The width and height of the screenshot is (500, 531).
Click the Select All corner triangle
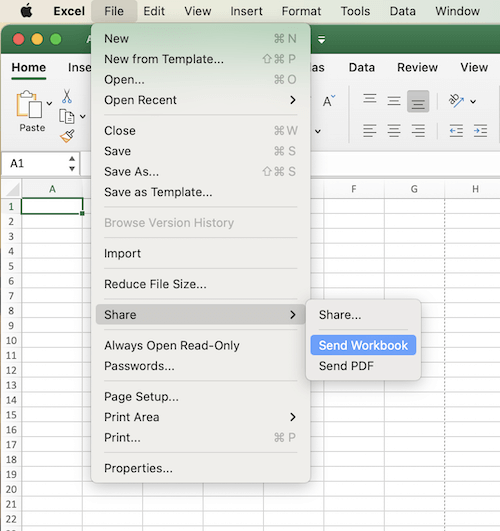click(13, 189)
